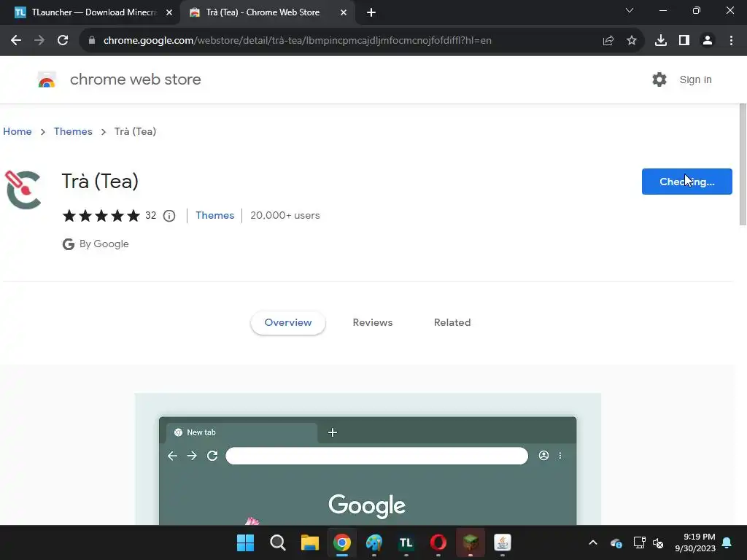Viewport: 747px width, 560px height.
Task: Show hidden system tray icons
Action: point(592,542)
